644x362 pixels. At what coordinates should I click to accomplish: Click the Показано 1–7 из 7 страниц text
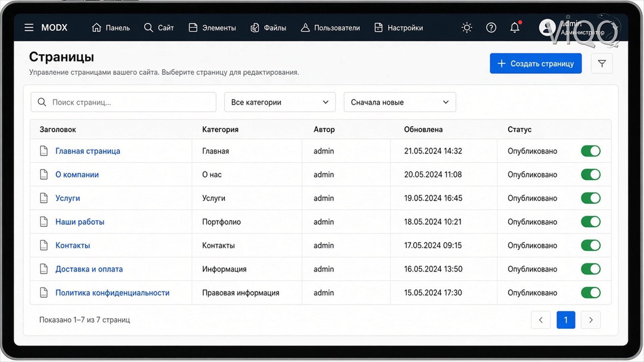pyautogui.click(x=85, y=320)
